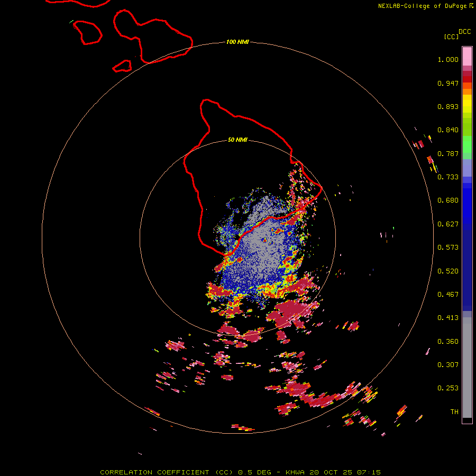The image size is (476, 476).
Task: Pick the orange color bar segment below 0.947
Action: [467, 91]
